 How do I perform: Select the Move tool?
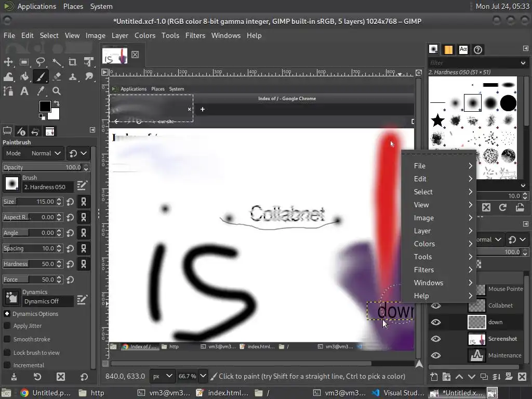(8, 62)
